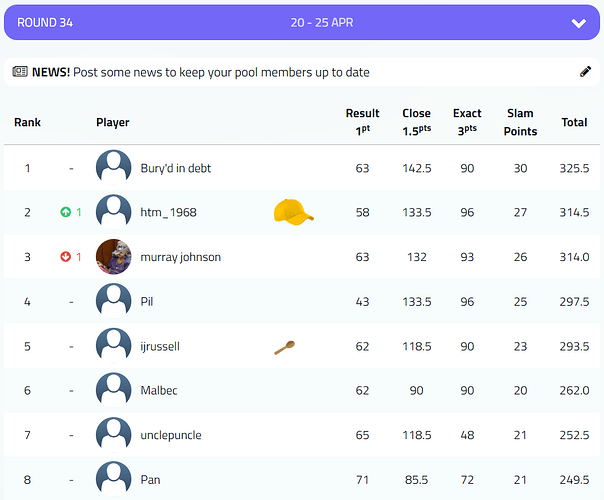Click the ROUND 34 label in the header bar
The width and height of the screenshot is (604, 500).
pyautogui.click(x=45, y=23)
